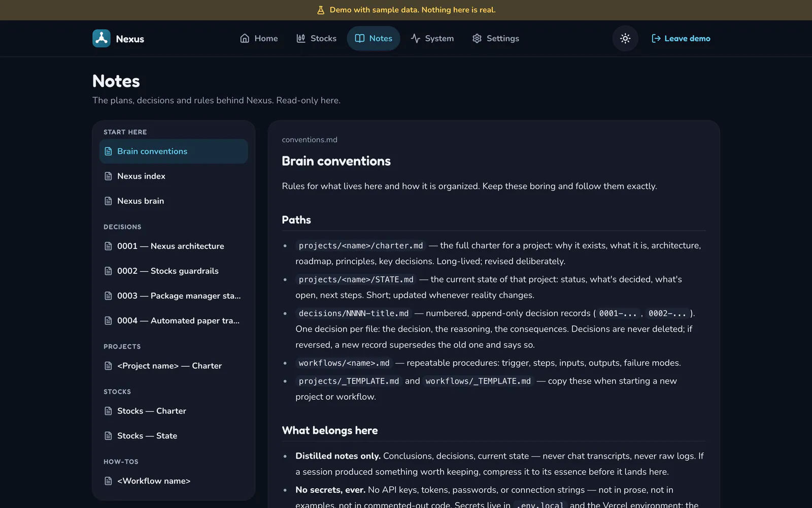Open the Stocks — Charter note
812x508 pixels.
pos(174,411)
